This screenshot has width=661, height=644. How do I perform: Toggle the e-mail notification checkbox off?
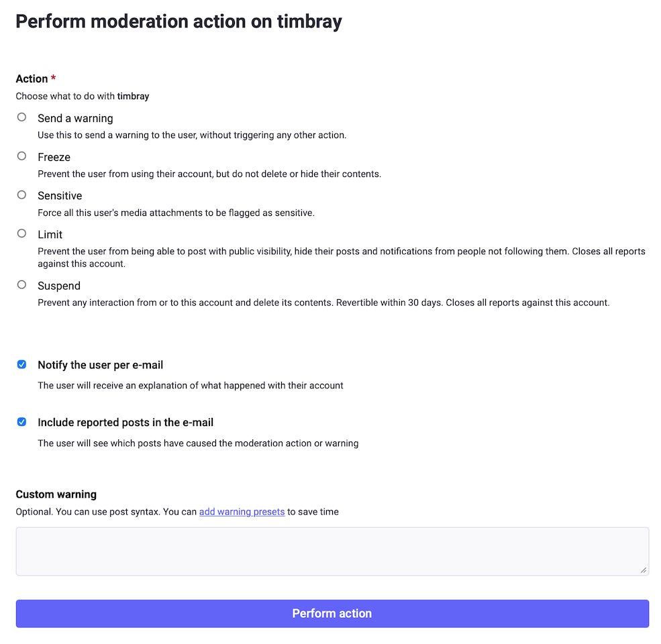(21, 364)
